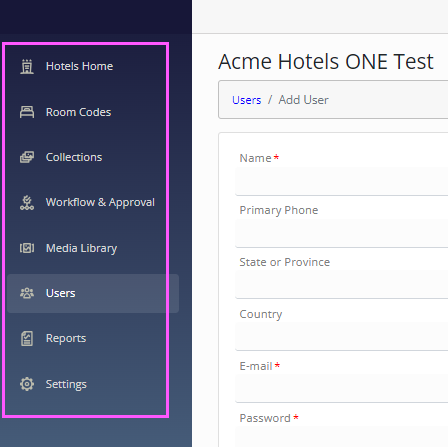Click the Workflow & Approval icon

coord(27,203)
